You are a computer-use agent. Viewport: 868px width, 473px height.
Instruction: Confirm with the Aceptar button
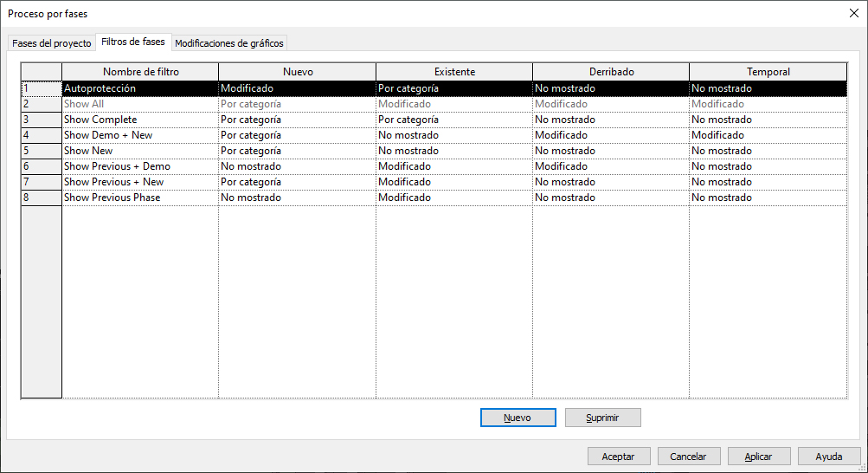(x=618, y=457)
